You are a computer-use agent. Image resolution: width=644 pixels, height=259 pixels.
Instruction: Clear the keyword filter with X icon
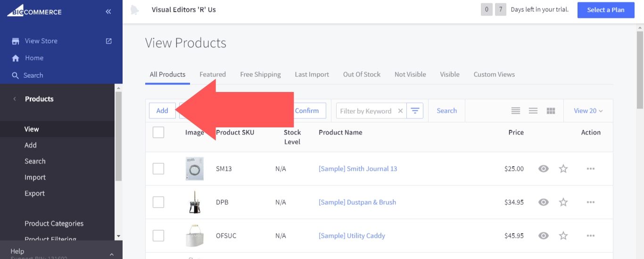[400, 111]
